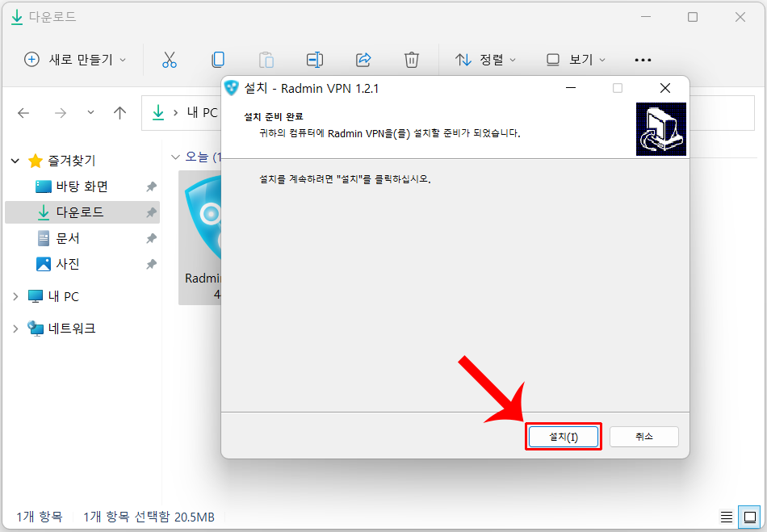This screenshot has height=532, width=767.
Task: Open the three-dot more options menu
Action: [x=643, y=60]
